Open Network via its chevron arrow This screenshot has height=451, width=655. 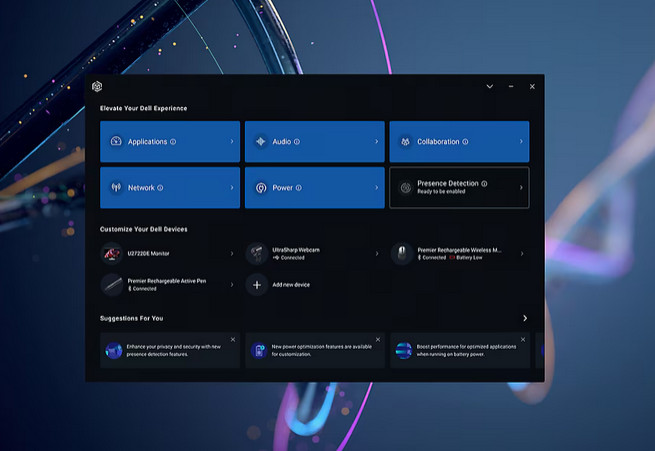point(232,187)
